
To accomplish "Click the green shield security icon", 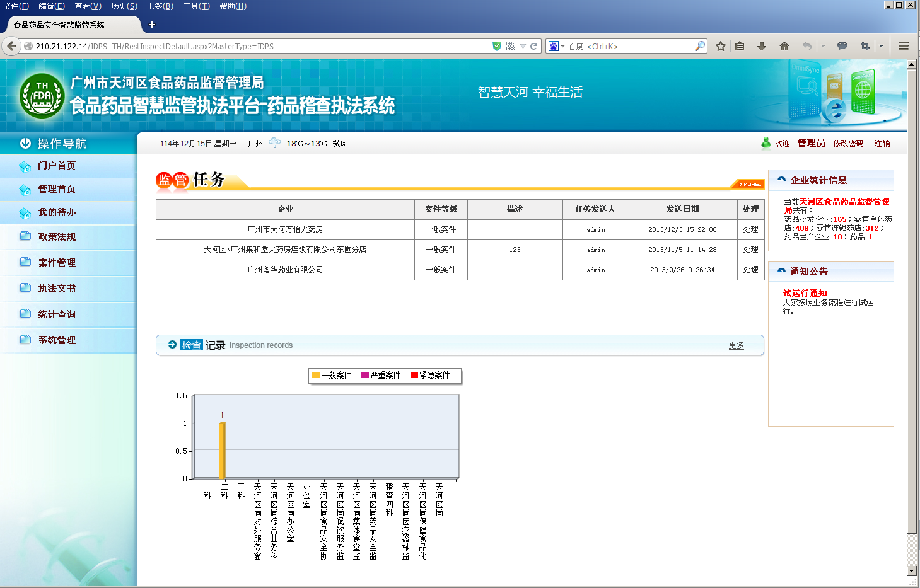I will click(x=497, y=46).
